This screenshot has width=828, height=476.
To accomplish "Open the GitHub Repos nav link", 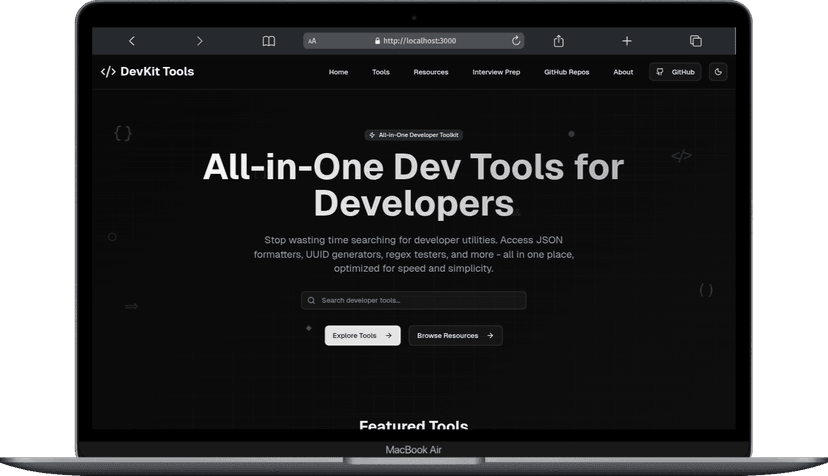I will (x=567, y=72).
